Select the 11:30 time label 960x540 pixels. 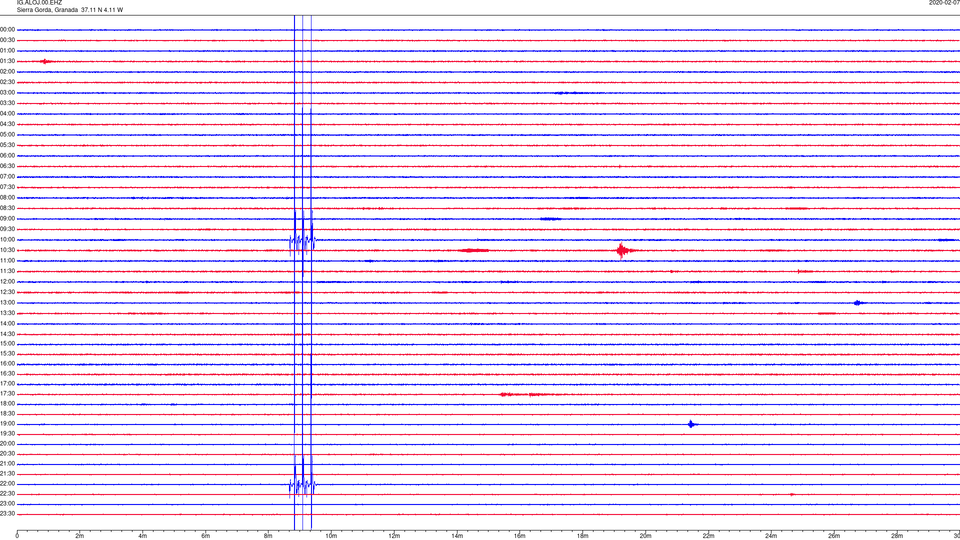pos(7,271)
